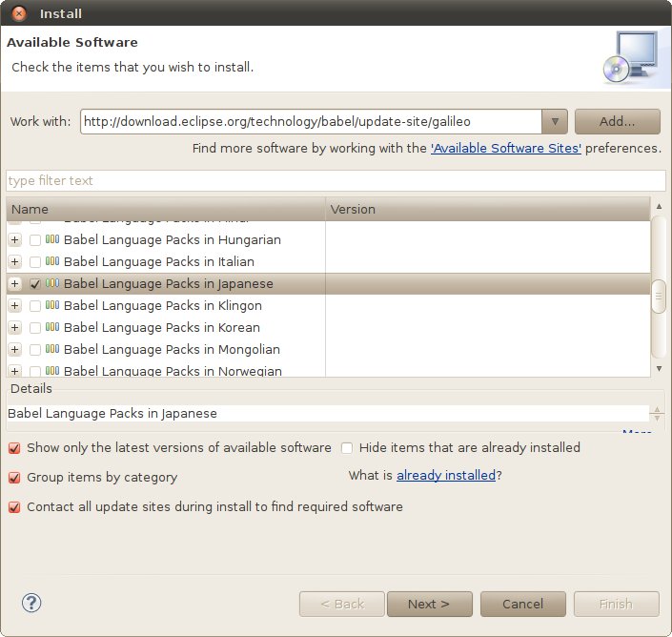The height and width of the screenshot is (637, 672).
Task: Click the category icon beside Hungarian language pack
Action: [x=52, y=239]
